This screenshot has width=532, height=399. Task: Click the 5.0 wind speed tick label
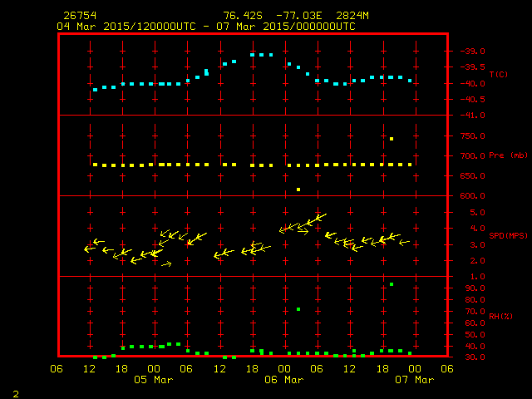pyautogui.click(x=478, y=213)
